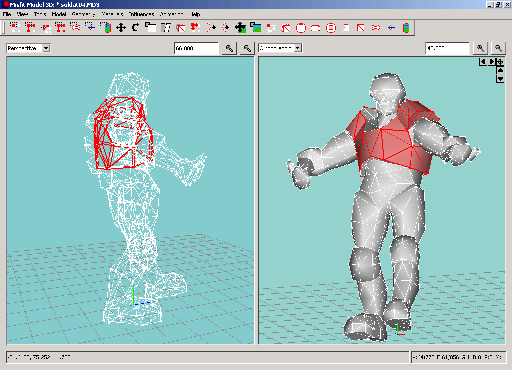The image size is (512, 370).
Task: Click the right viewport scroll-up arrow button
Action: click(x=500, y=70)
